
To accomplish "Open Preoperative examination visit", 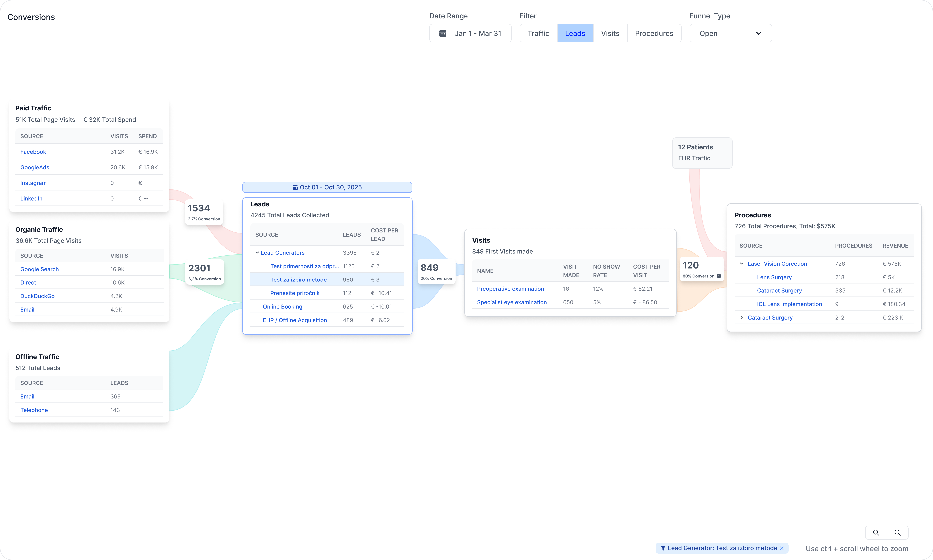I will (510, 289).
